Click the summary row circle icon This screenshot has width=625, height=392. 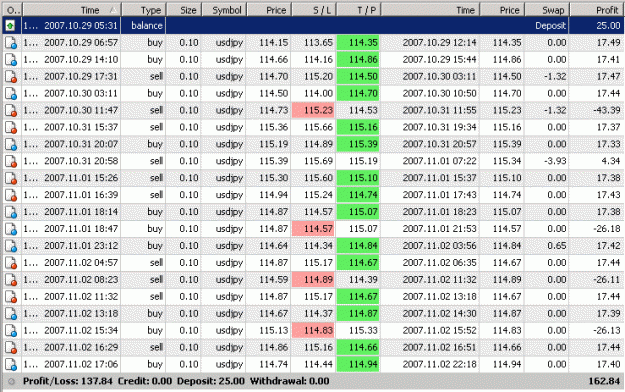(11, 382)
